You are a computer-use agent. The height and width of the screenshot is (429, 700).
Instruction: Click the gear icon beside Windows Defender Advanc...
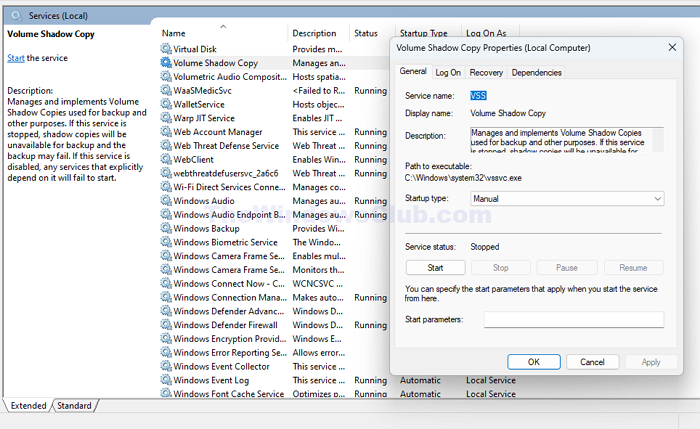point(166,311)
